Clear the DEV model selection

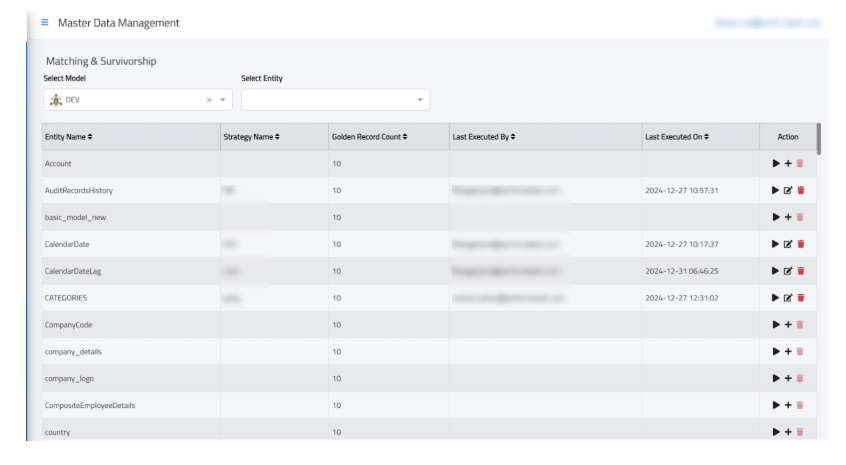[209, 99]
